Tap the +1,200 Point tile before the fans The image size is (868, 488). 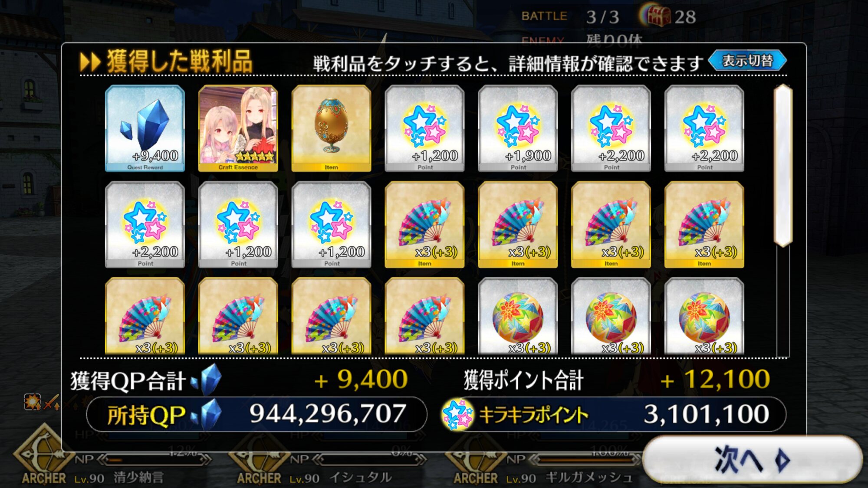[331, 225]
